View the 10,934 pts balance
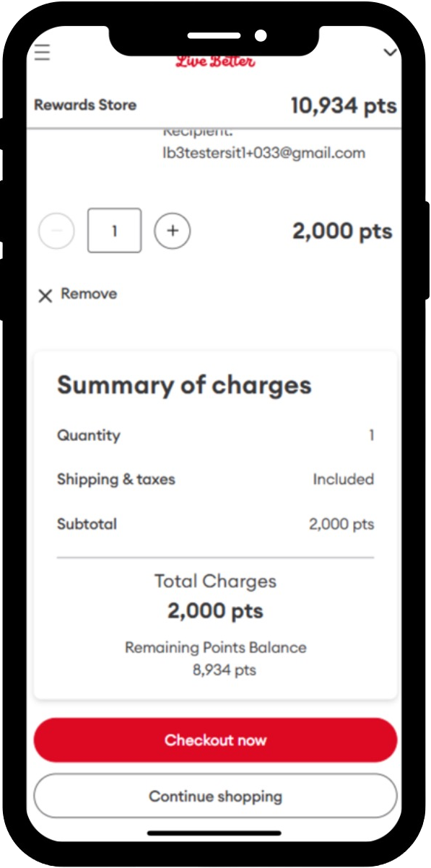The height and width of the screenshot is (868, 431). coord(344,106)
